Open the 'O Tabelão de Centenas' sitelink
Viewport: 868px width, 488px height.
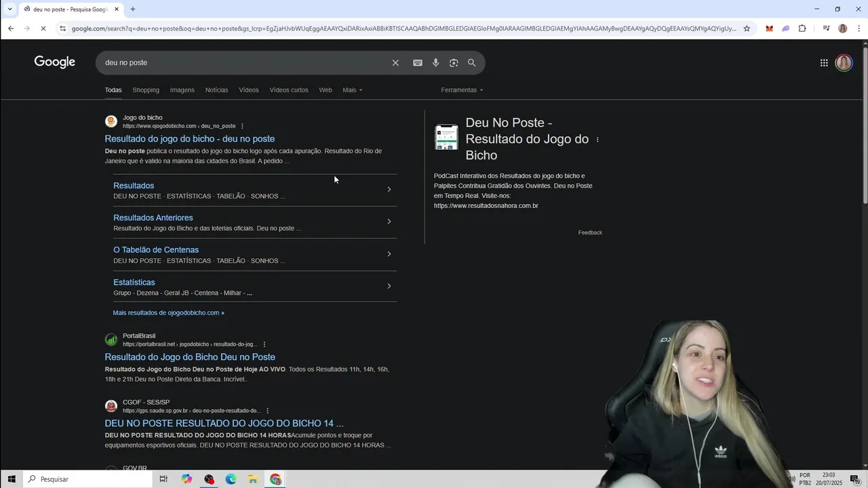click(156, 250)
